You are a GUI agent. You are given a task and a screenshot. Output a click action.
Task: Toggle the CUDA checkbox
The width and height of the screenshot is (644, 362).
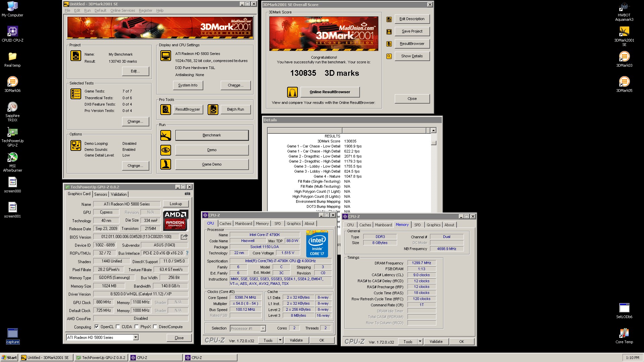click(118, 327)
